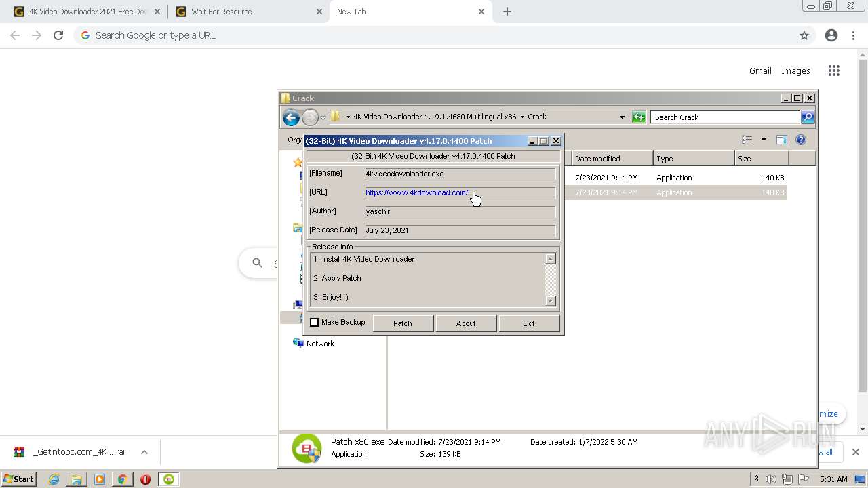868x488 pixels.
Task: Open recent pages dropdown in Explorer
Action: click(x=323, y=117)
